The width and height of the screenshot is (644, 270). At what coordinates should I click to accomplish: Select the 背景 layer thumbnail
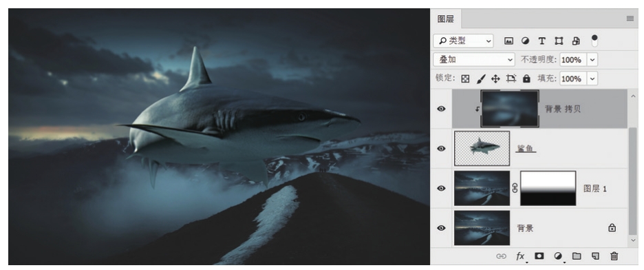click(x=482, y=228)
